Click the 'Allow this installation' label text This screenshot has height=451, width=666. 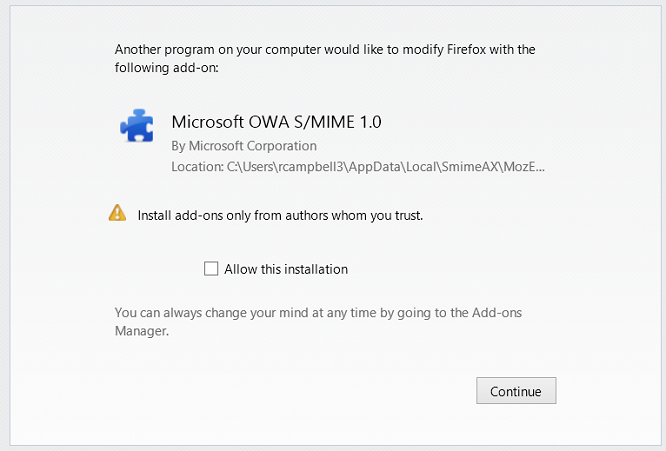coord(286,269)
